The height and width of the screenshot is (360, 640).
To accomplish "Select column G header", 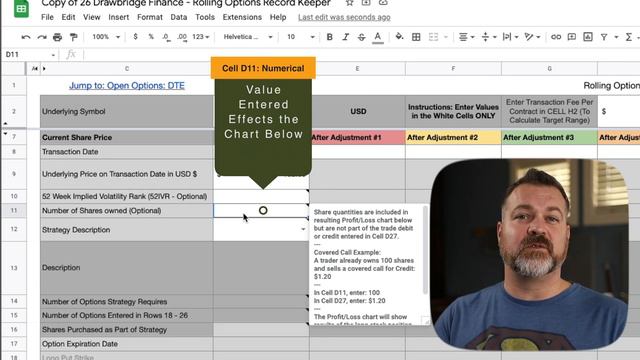I will (549, 69).
